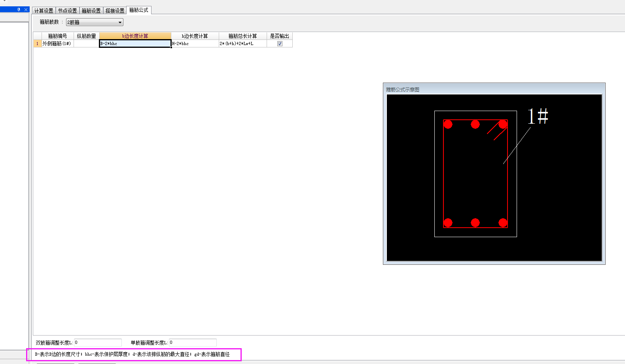Click the 双肢箍调整长度L input field

click(x=98, y=342)
